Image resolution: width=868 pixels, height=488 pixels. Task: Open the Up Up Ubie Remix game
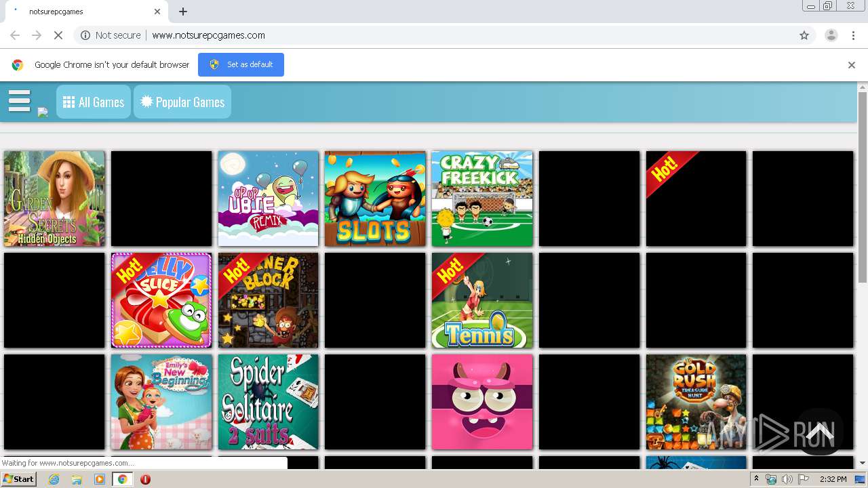coord(268,199)
